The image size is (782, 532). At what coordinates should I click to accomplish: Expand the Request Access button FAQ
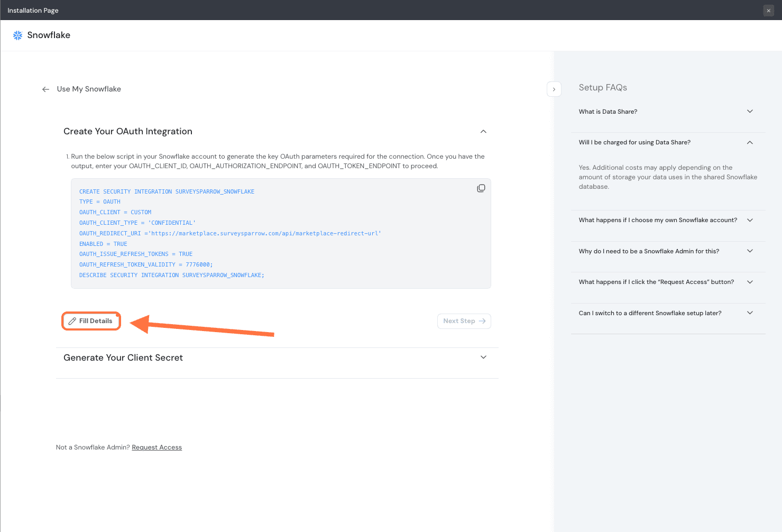749,282
